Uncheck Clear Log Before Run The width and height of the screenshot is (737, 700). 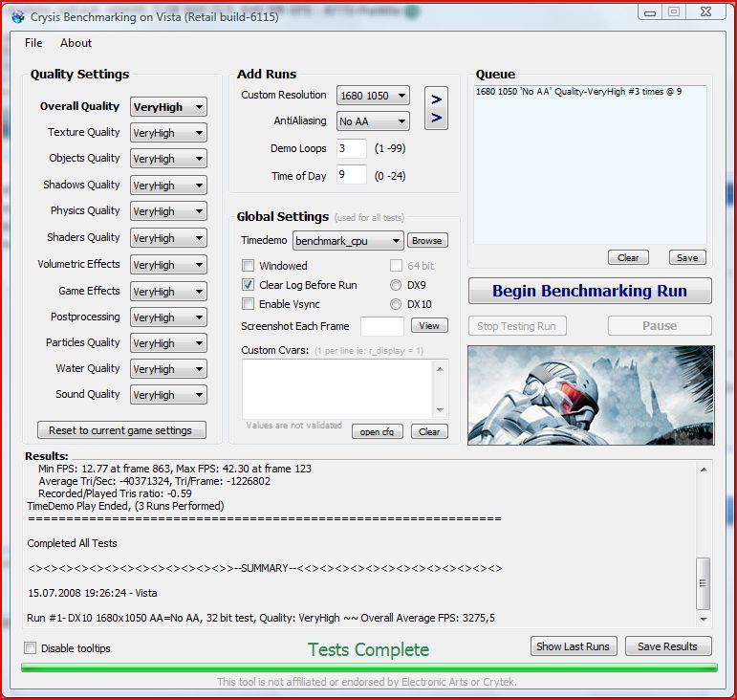[248, 285]
